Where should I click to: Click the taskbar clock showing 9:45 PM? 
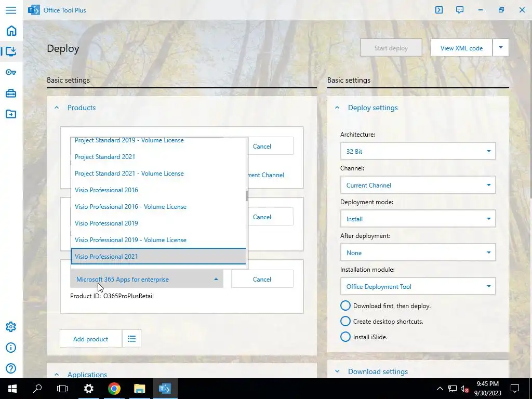pos(487,389)
